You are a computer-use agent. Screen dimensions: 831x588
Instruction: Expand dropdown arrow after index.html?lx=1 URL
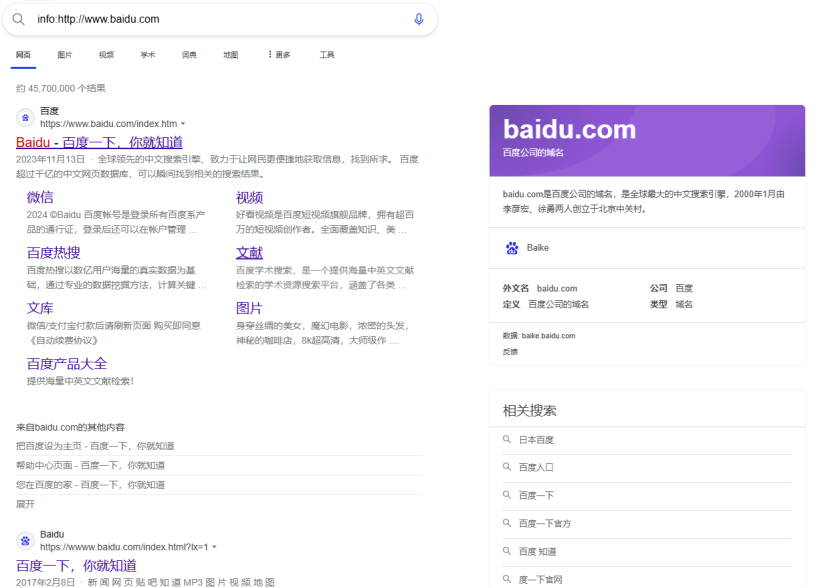click(215, 547)
